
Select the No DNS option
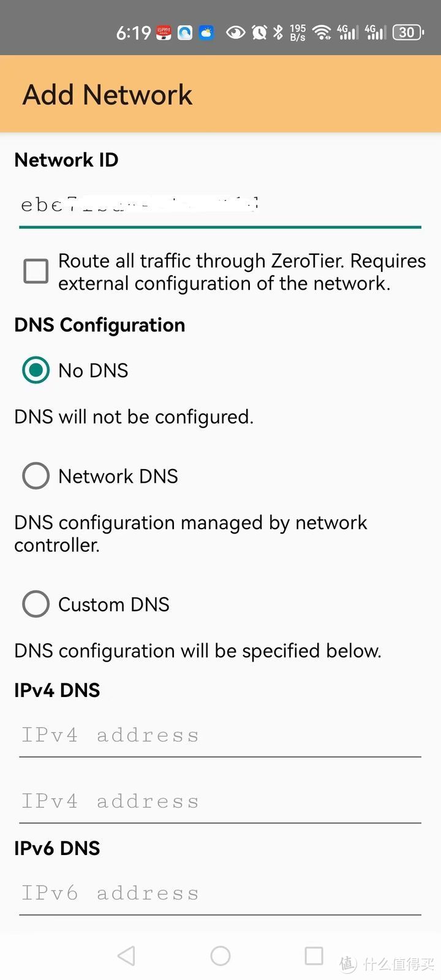[35, 370]
